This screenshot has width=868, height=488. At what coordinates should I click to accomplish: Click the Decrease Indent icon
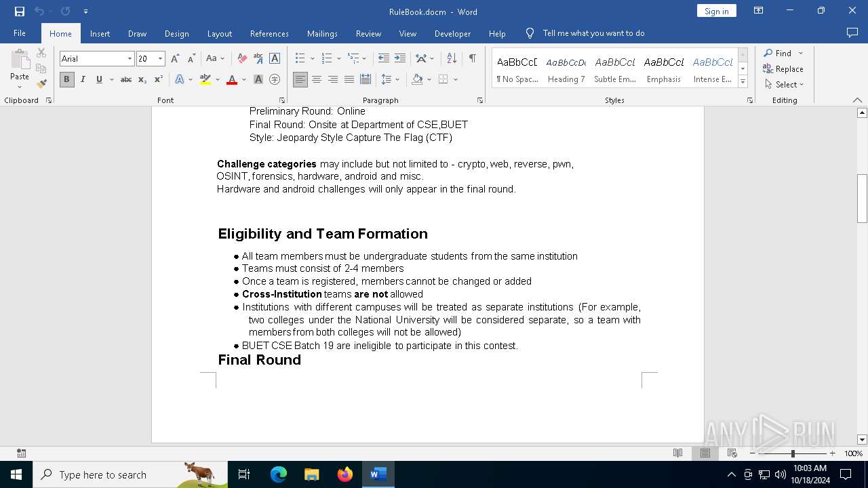(x=384, y=59)
